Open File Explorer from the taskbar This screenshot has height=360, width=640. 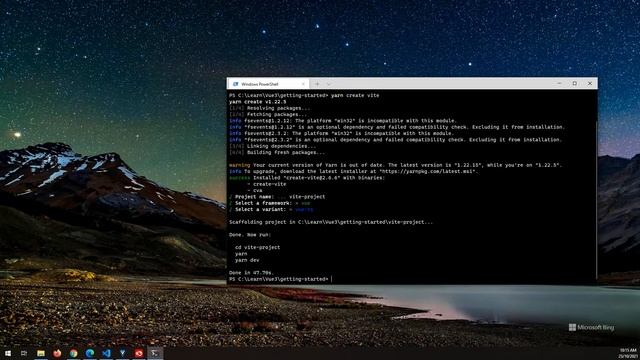pyautogui.click(x=41, y=353)
